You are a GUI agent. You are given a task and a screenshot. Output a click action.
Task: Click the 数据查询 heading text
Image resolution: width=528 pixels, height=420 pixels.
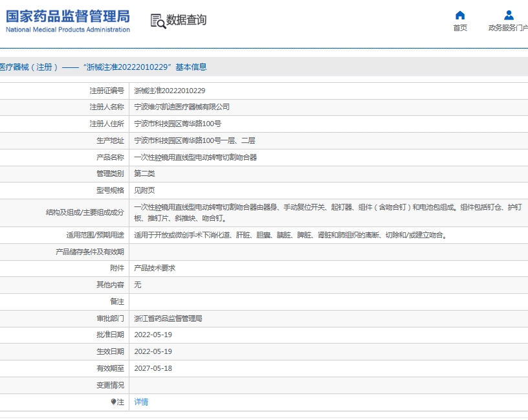tap(186, 20)
